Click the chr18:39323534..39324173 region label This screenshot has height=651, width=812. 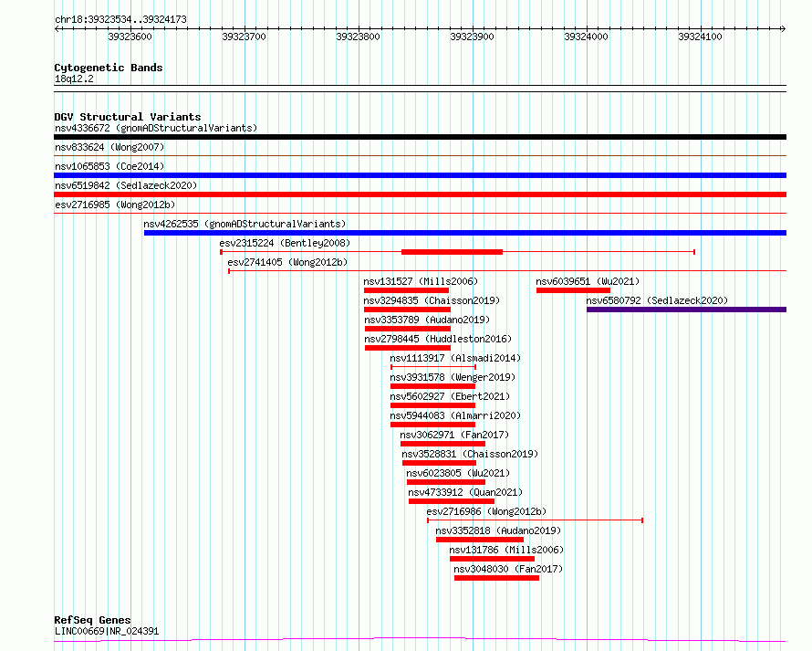pos(120,19)
